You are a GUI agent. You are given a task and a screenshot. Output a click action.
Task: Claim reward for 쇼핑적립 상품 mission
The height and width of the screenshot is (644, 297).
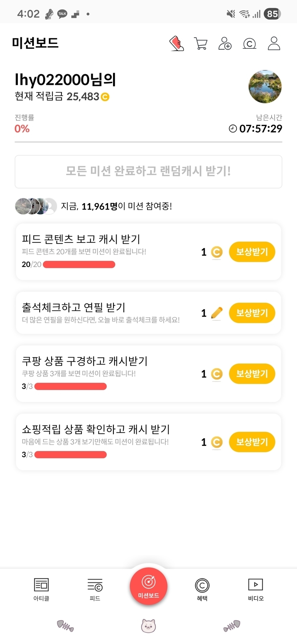tap(252, 442)
